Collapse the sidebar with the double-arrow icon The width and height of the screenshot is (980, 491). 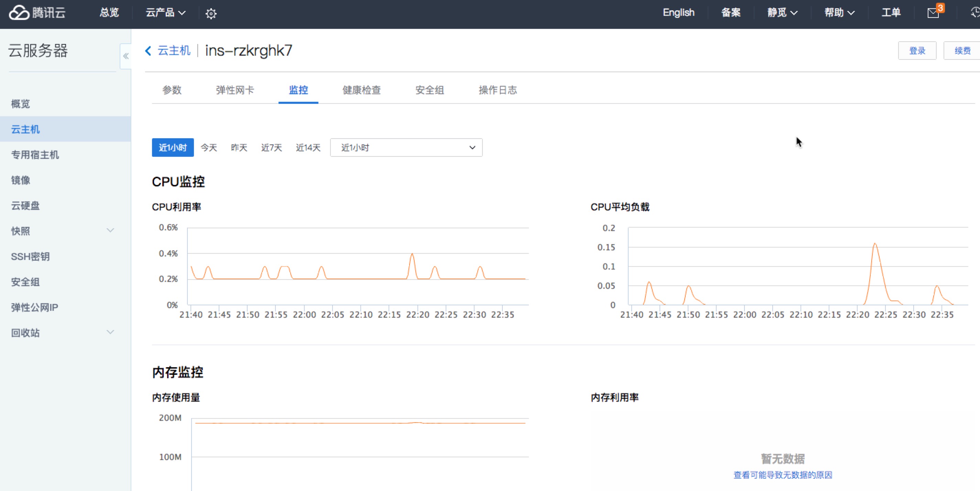point(126,56)
